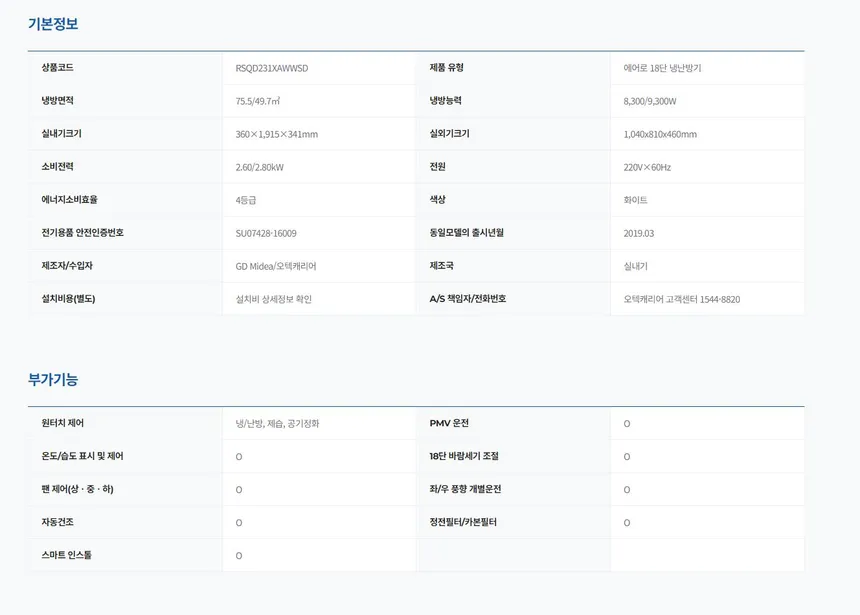Select the 기본정보 section heading
Viewport: 860px width, 615px height.
point(53,24)
